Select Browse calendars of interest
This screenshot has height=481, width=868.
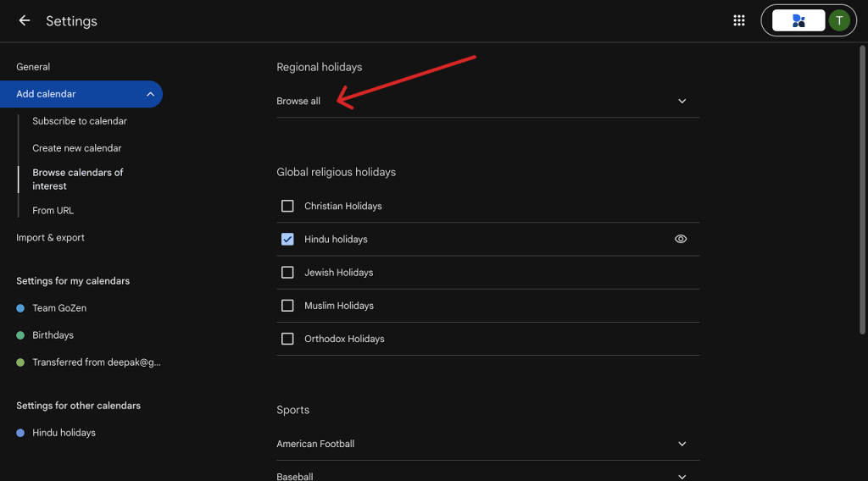78,180
